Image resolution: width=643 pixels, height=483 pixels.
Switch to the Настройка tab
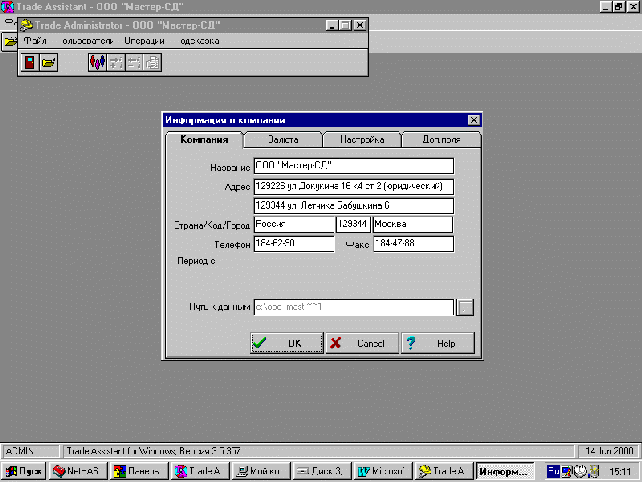coord(362,139)
